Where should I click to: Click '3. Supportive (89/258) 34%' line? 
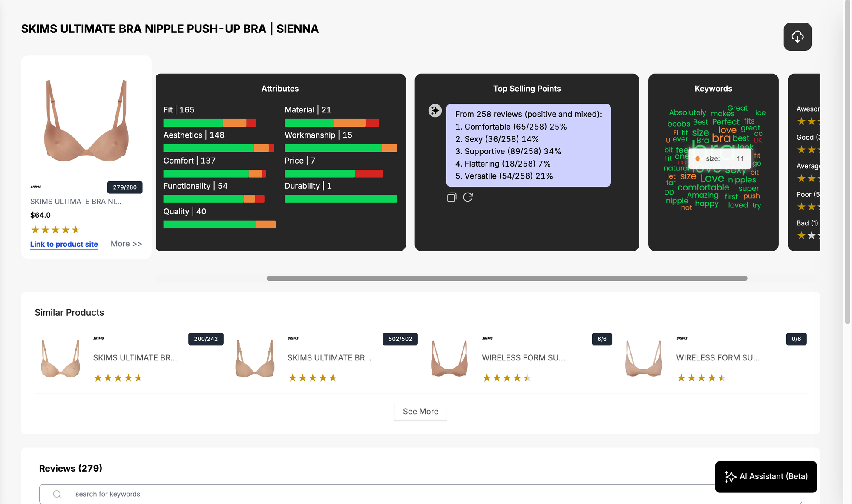508,151
